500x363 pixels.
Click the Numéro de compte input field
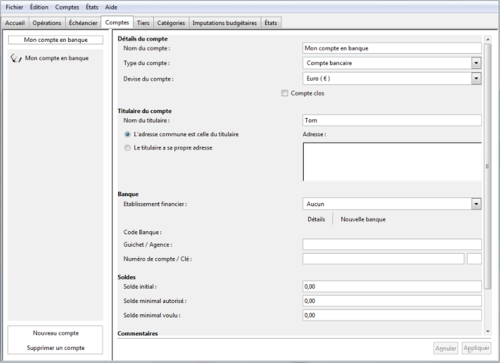coord(383,259)
